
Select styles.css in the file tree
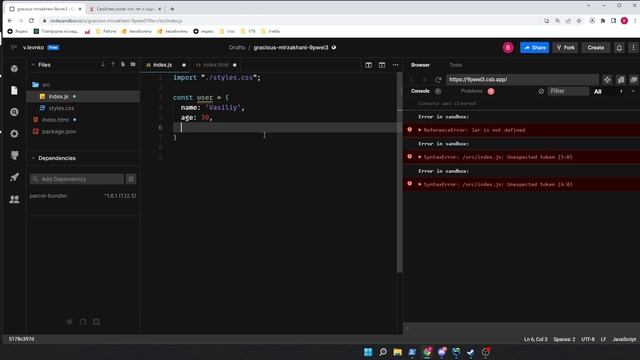[83, 108]
